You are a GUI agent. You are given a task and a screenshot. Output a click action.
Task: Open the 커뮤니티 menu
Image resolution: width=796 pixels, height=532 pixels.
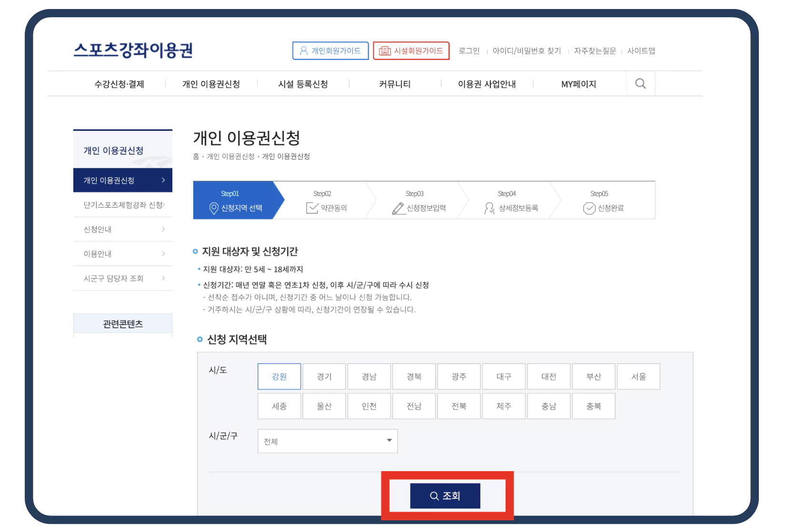[395, 84]
